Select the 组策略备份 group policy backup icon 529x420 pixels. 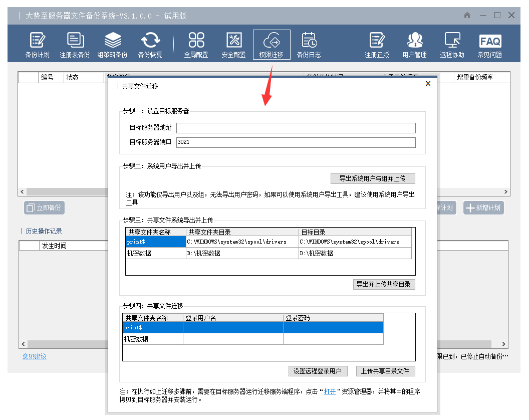tap(113, 45)
